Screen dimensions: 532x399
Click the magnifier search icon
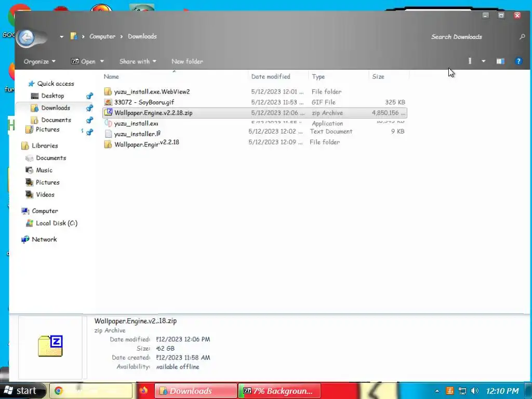522,37
